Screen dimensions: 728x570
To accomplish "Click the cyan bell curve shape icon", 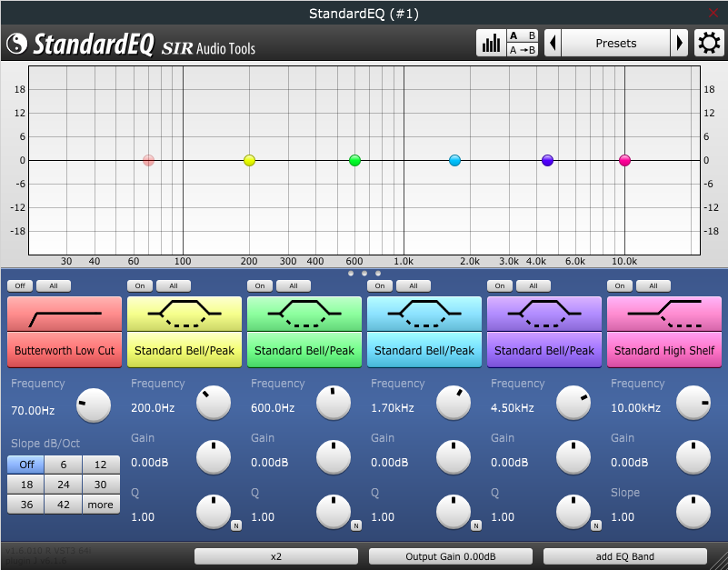I will [x=424, y=315].
